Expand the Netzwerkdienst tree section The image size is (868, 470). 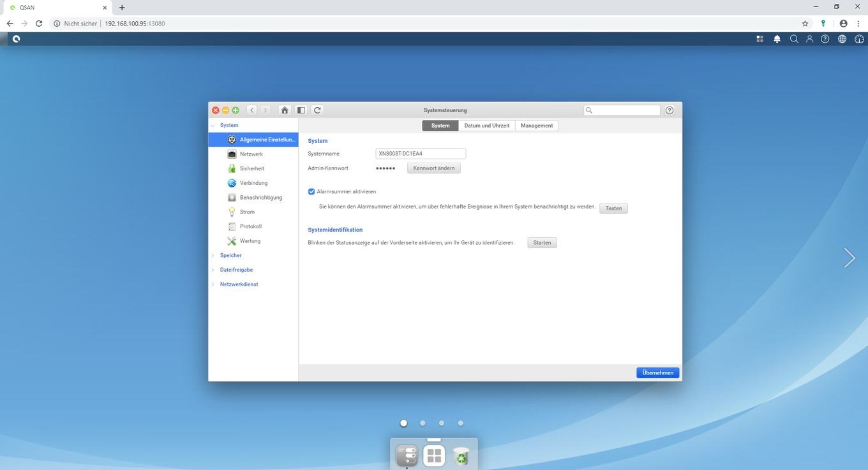pyautogui.click(x=213, y=284)
